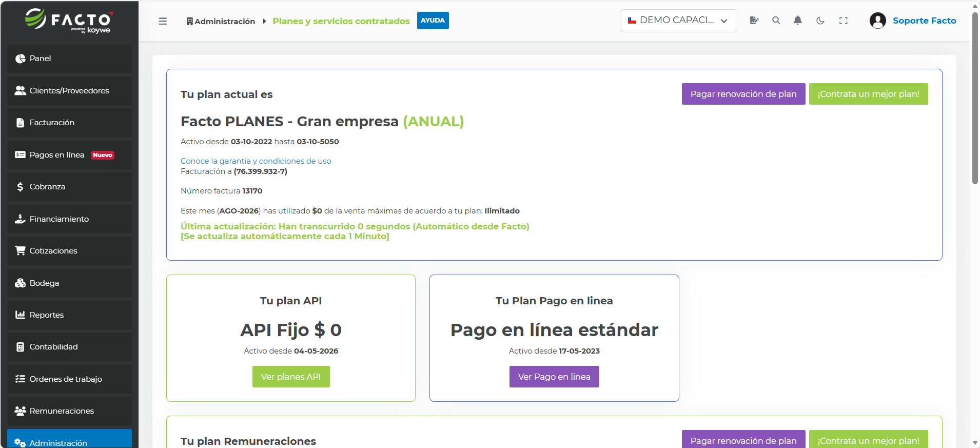Open Clientes/Proveedores menu item
This screenshot has width=980, height=448.
coord(69,90)
